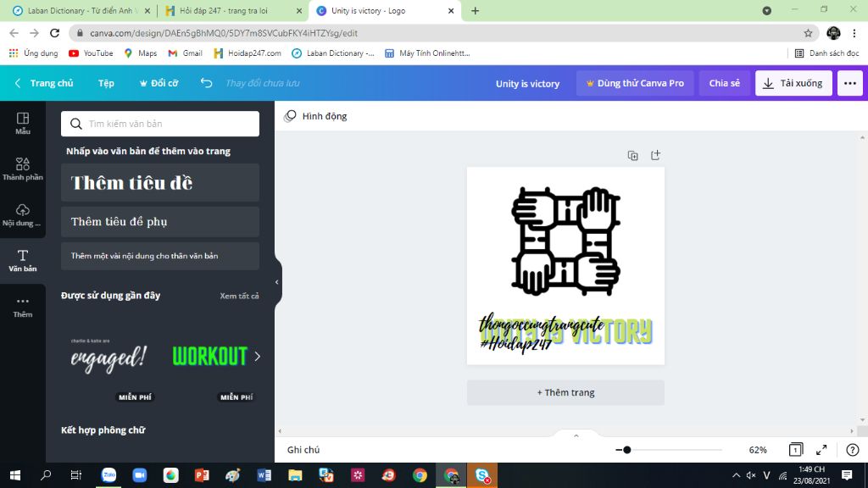Open the Tệp file menu
Viewport: 868px width, 488px height.
click(x=106, y=83)
